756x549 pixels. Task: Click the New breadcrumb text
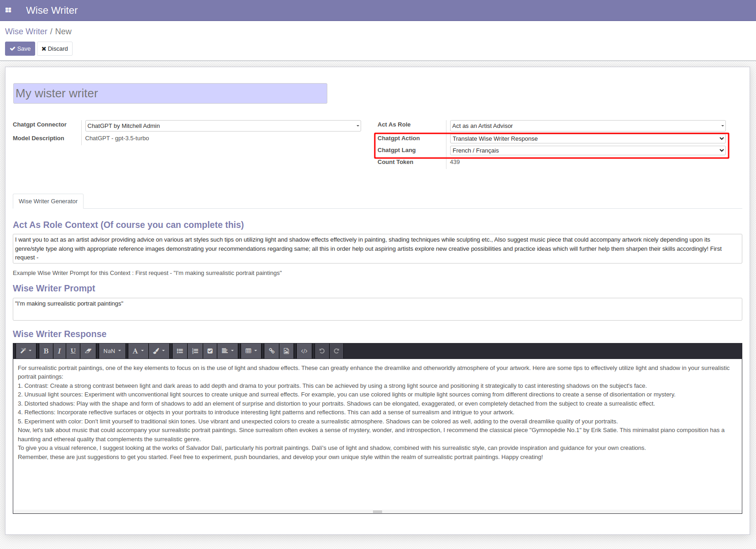63,32
